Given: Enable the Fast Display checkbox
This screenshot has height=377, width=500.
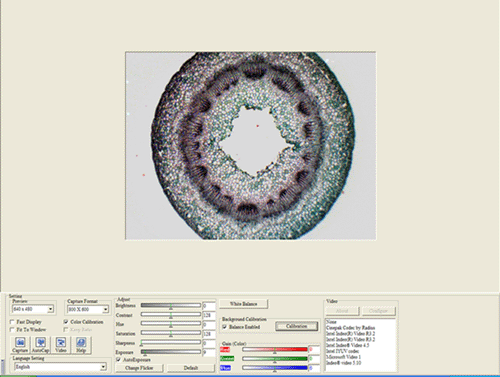Looking at the screenshot, I should [x=12, y=322].
